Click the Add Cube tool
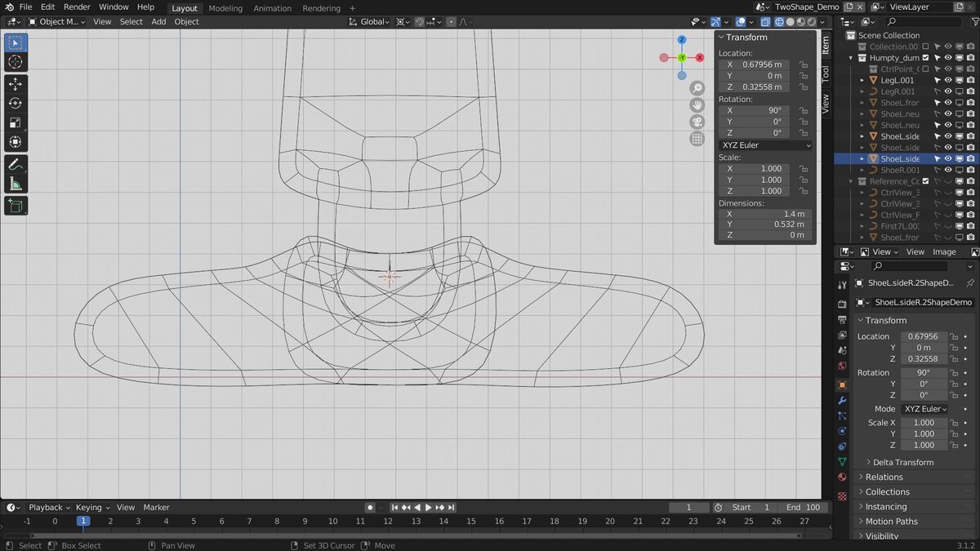980x551 pixels. tap(16, 207)
